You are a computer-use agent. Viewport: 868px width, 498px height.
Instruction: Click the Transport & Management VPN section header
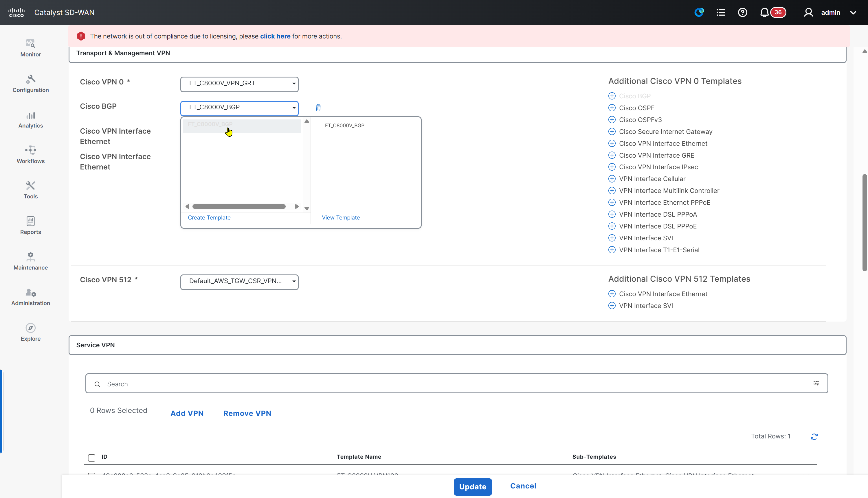tap(457, 54)
